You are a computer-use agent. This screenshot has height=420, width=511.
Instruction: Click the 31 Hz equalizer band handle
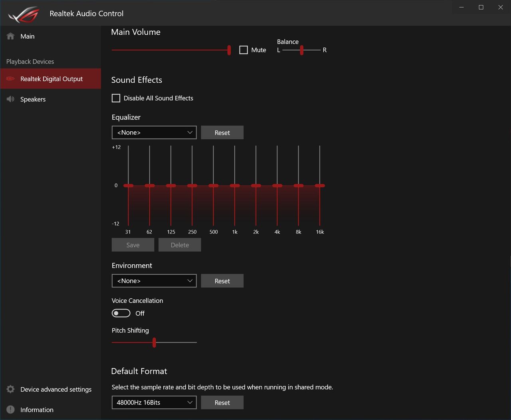(x=129, y=186)
